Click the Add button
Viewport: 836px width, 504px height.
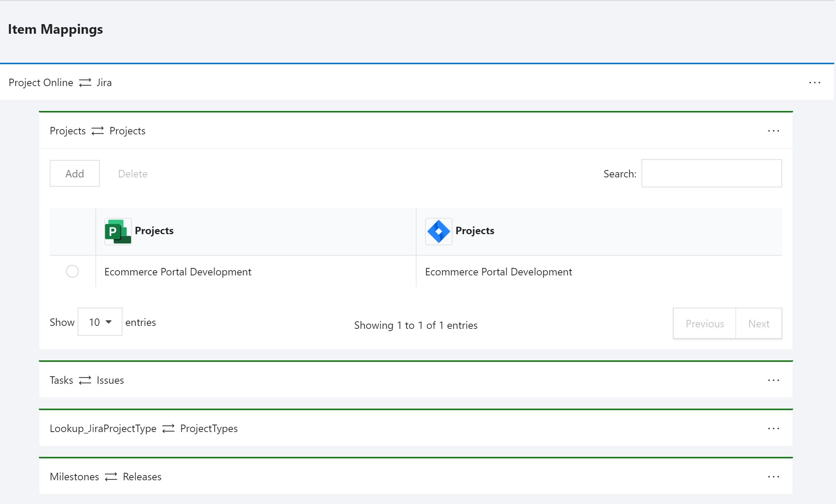point(75,173)
